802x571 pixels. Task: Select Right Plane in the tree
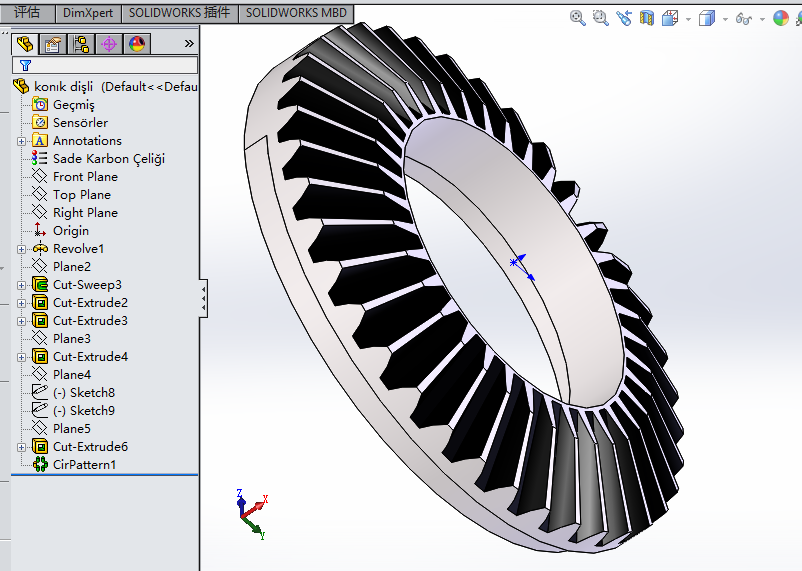tap(85, 213)
